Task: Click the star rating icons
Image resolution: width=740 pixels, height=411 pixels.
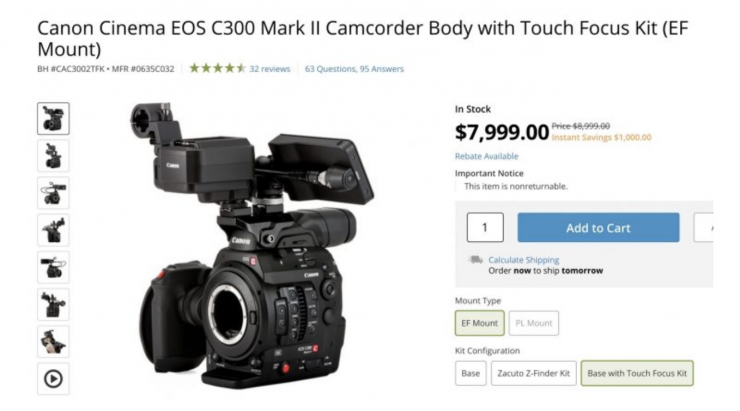Action: [218, 68]
